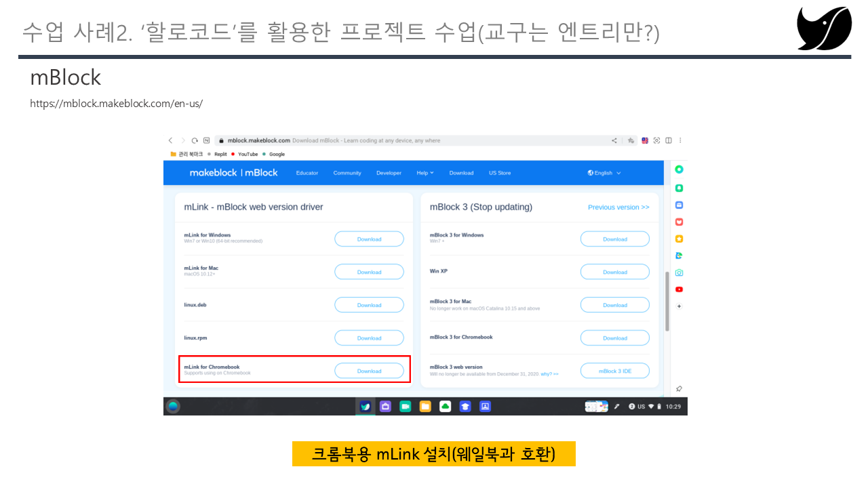Viewport: 868px width, 488px height.
Task: Click the slide URL https://mblock.makeblock.com/en-us/
Action: (x=116, y=104)
